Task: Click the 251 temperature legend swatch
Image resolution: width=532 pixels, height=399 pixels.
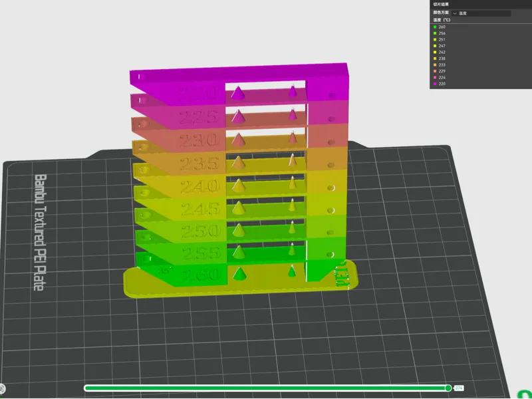Action: point(435,39)
